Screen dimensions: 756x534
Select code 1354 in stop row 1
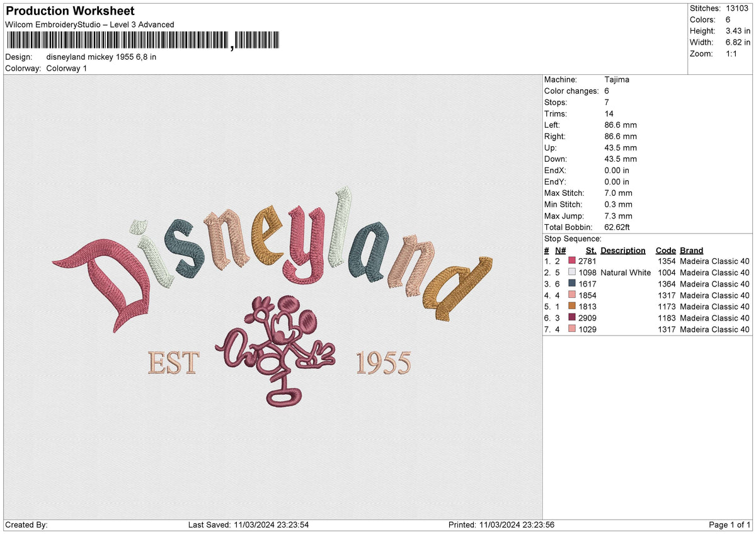click(x=666, y=261)
